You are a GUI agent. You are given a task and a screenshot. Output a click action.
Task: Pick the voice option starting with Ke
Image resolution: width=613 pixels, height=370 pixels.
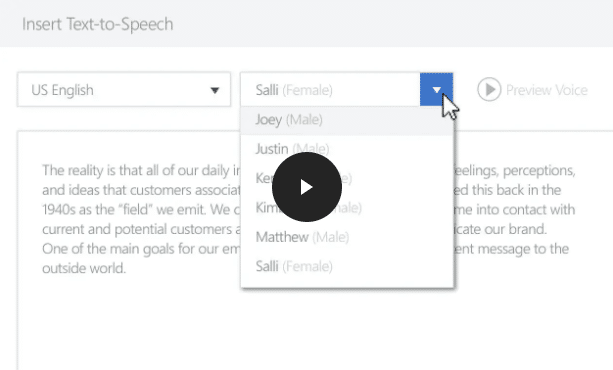pyautogui.click(x=347, y=178)
